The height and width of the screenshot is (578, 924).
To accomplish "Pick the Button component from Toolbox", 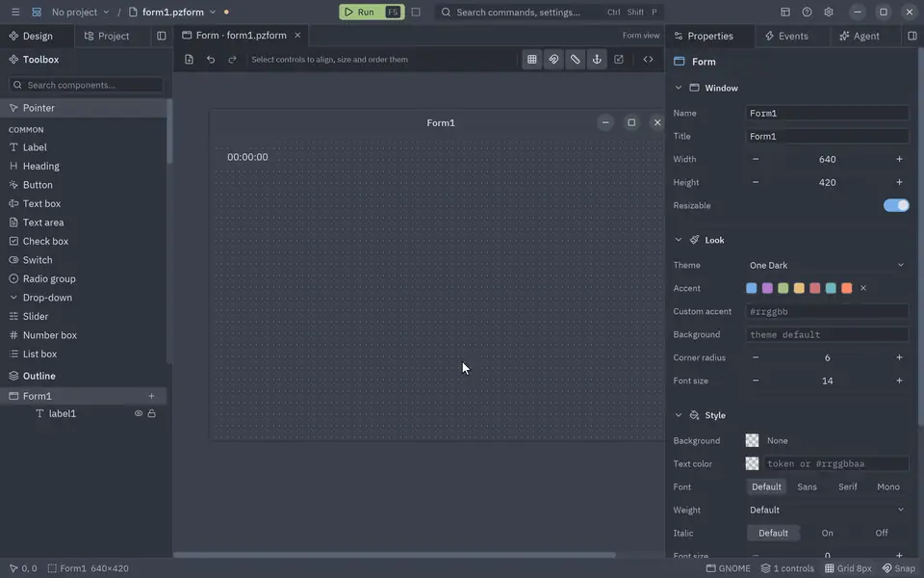I will point(84,185).
